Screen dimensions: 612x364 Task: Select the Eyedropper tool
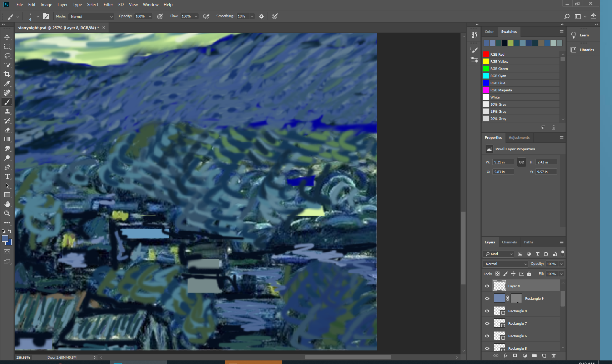(x=7, y=84)
